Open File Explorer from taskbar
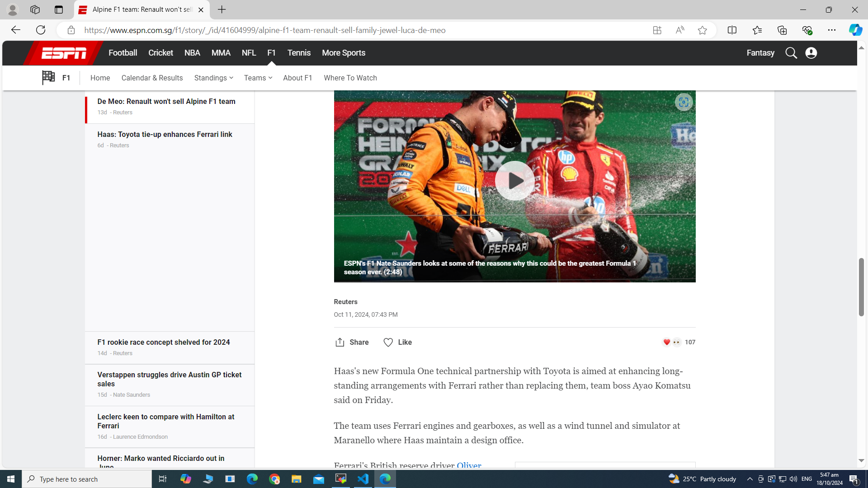Screen dimensions: 868x488 click(296, 479)
